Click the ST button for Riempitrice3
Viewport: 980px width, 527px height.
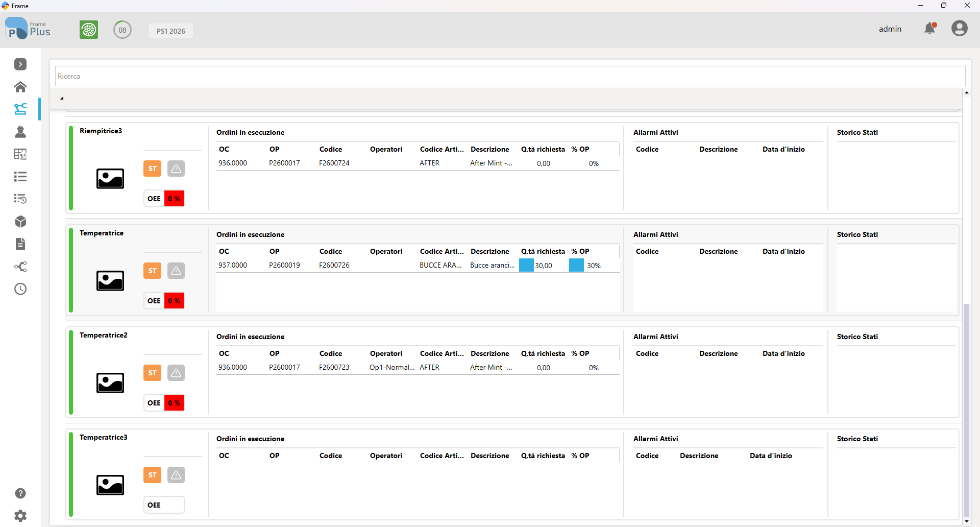pos(152,169)
